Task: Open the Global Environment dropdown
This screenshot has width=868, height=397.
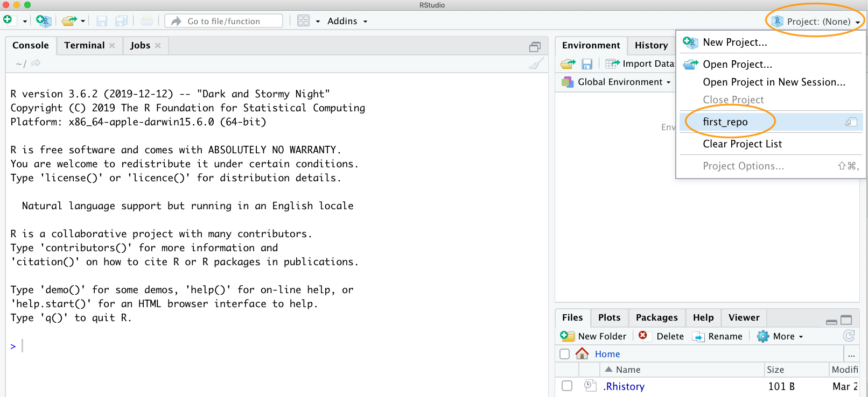Action: coord(617,82)
